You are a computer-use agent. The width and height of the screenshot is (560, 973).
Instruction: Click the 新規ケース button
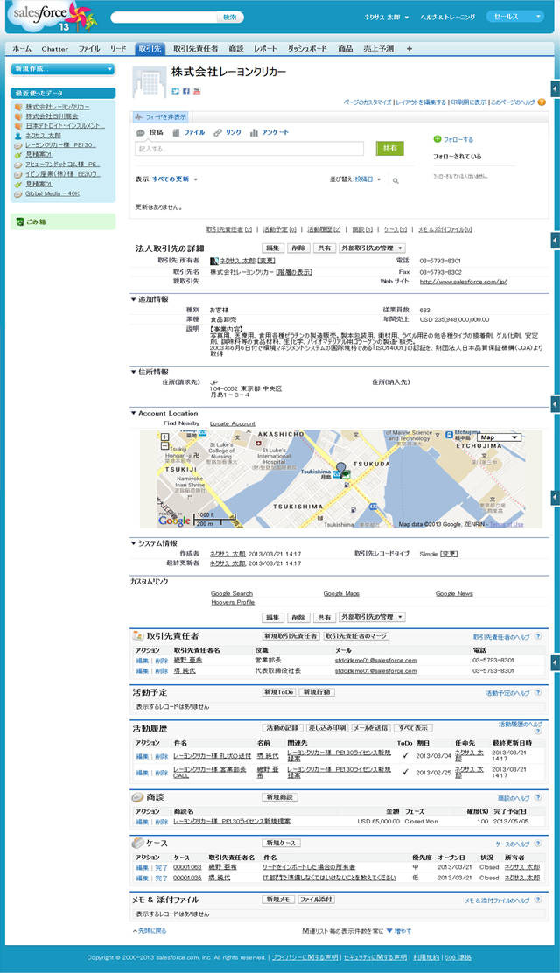point(281,843)
